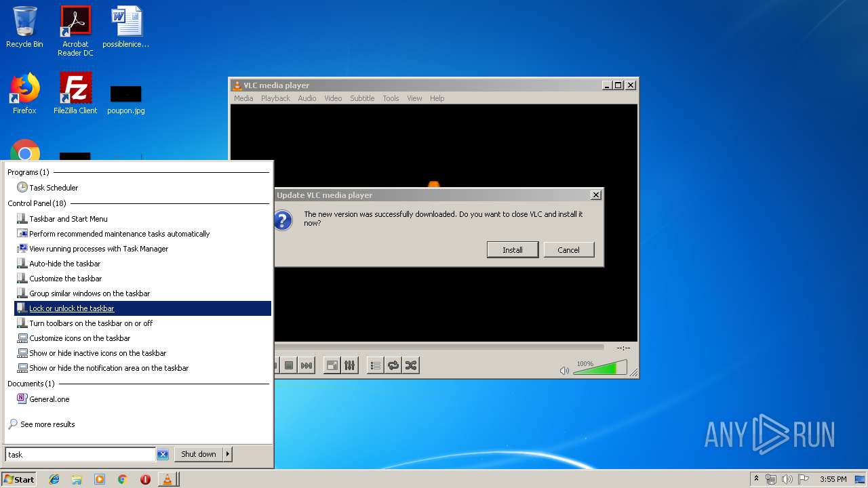868x488 pixels.
Task: Toggle the VLC playlist view button
Action: pyautogui.click(x=375, y=365)
